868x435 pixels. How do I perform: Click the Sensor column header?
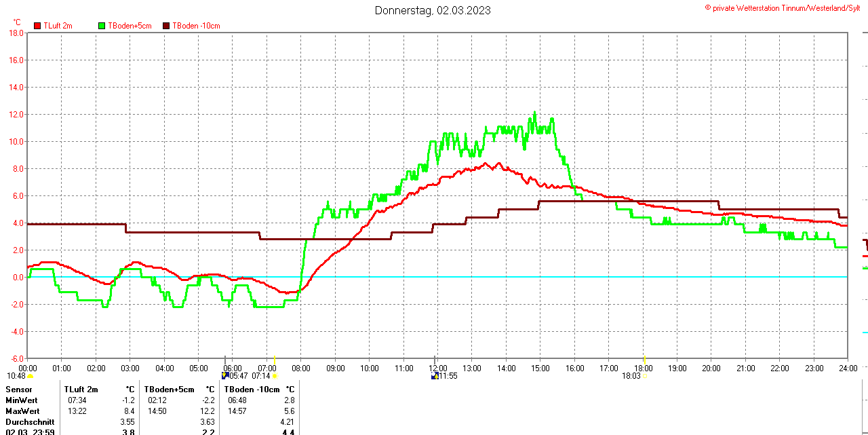click(18, 390)
